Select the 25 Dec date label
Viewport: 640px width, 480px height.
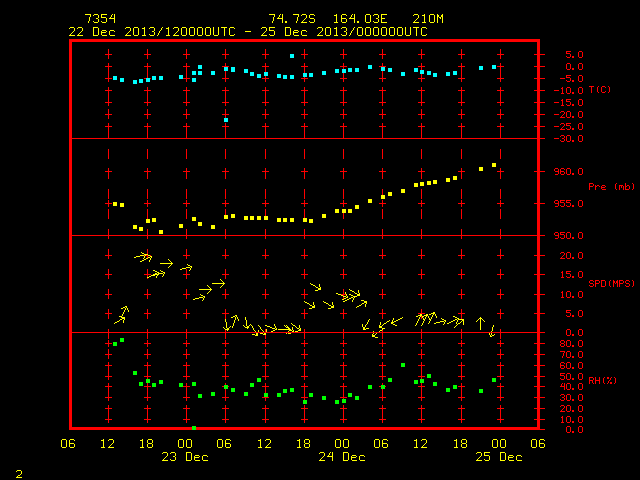coord(499,457)
